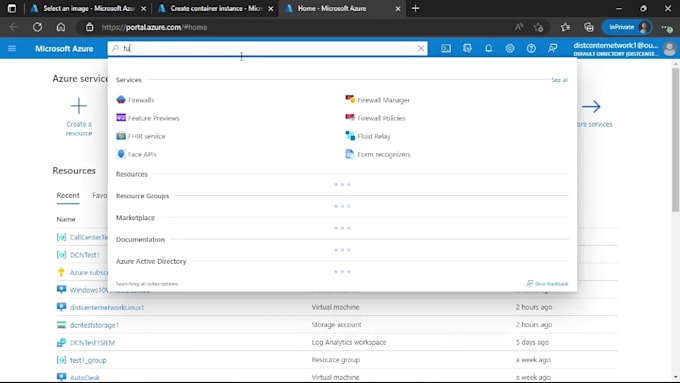Viewport: 680px width, 383px height.
Task: Click inside the Azure search field
Action: (x=267, y=49)
